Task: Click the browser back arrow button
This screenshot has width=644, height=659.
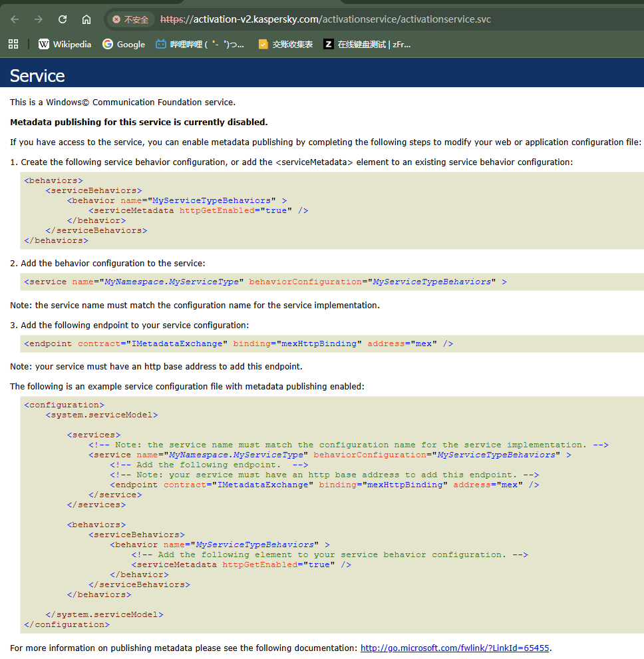Action: (x=15, y=19)
